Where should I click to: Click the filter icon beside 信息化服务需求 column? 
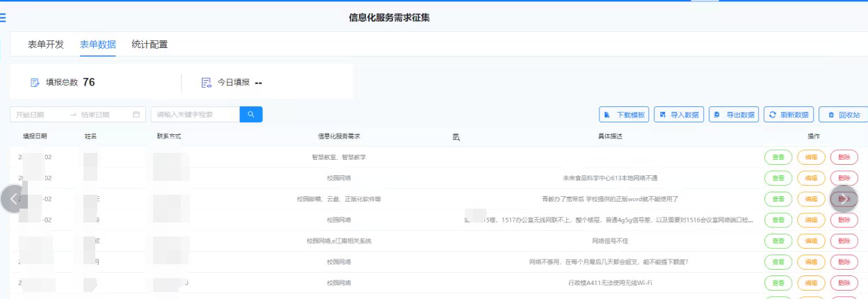(x=456, y=137)
